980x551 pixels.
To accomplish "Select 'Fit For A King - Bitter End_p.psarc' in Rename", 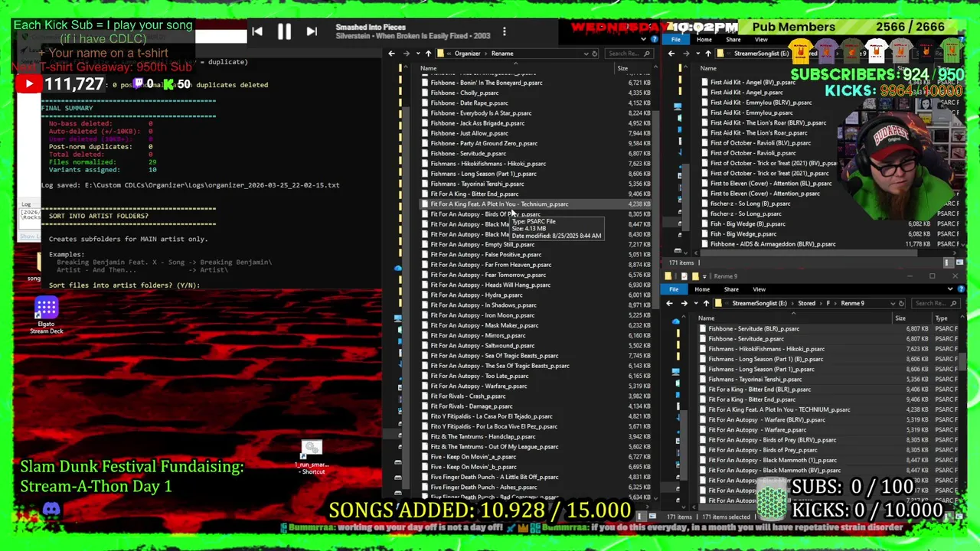I will [535, 194].
